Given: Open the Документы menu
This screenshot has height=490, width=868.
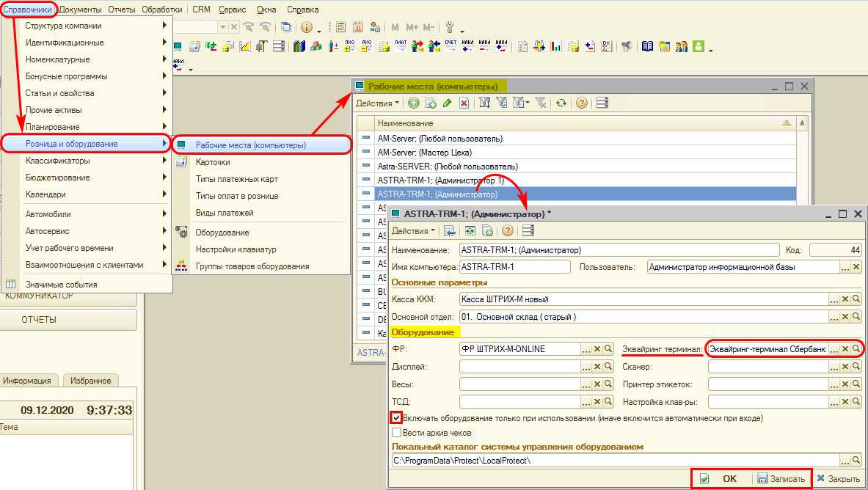Looking at the screenshot, I should tap(81, 10).
